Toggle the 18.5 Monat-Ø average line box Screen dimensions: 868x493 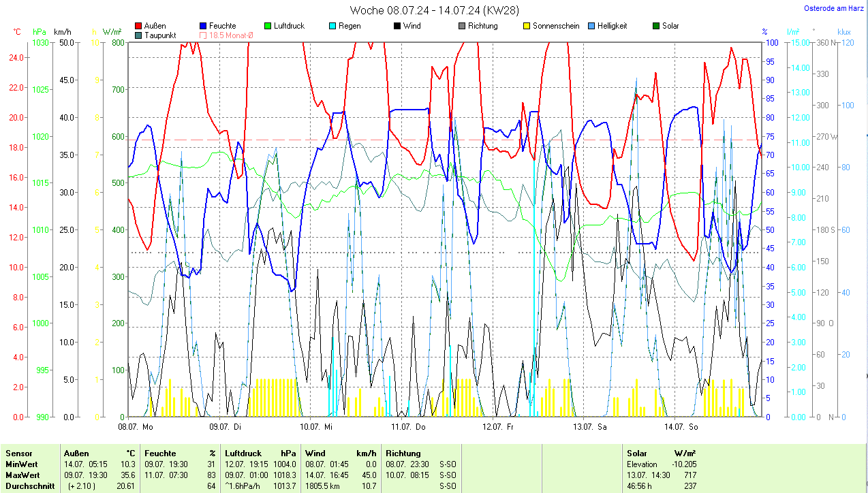[204, 35]
